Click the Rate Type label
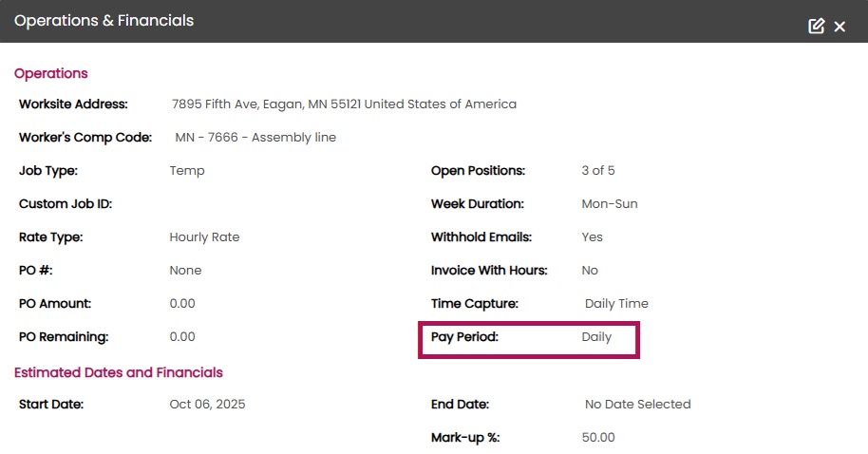The width and height of the screenshot is (868, 454). click(x=51, y=236)
